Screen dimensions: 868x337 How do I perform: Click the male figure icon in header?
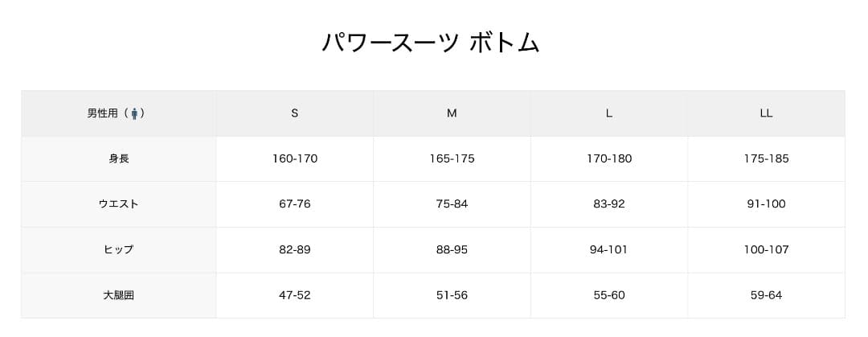134,113
